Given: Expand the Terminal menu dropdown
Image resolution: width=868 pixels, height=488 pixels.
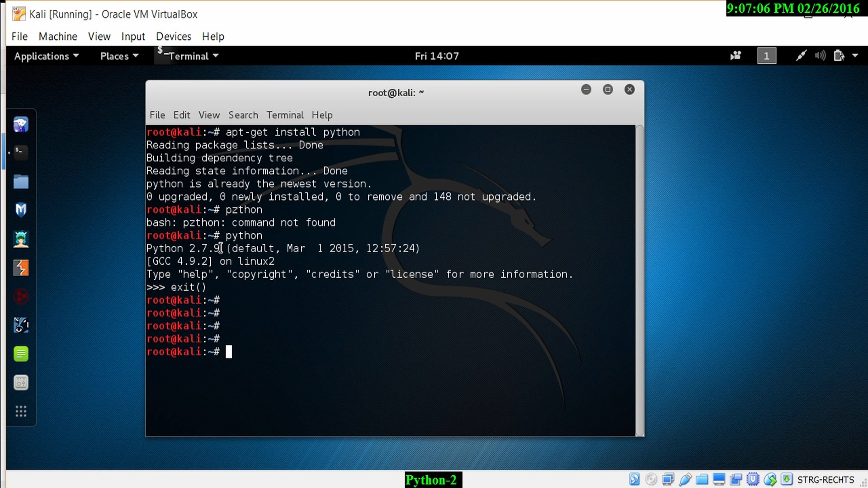Looking at the screenshot, I should click(x=285, y=115).
